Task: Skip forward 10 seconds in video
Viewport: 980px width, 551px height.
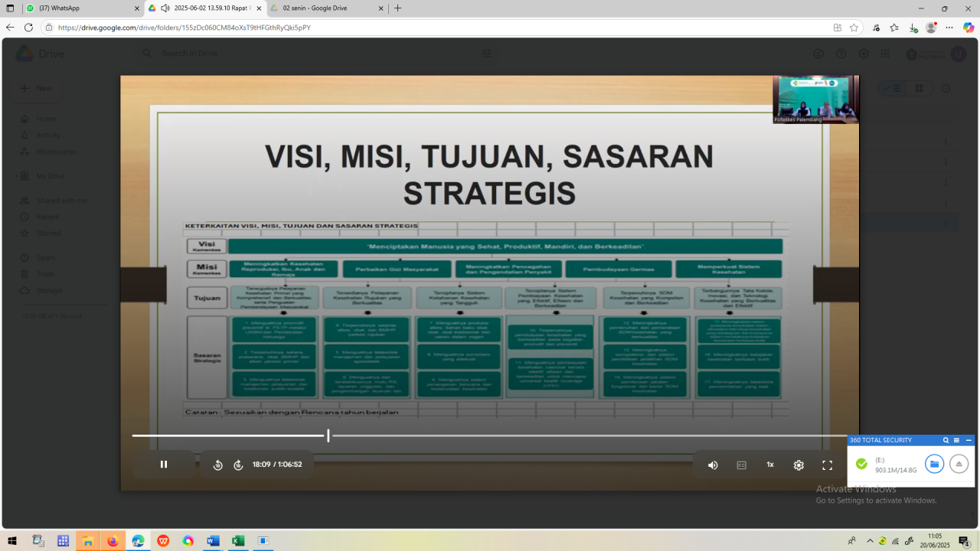Action: pos(238,465)
